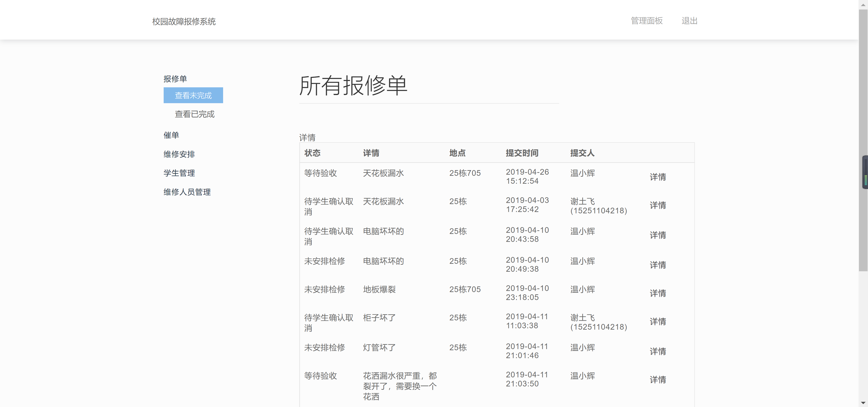Open 详情 for the 2019-04-10 20:43:58 order
Screen dimensions: 868x407
point(657,235)
